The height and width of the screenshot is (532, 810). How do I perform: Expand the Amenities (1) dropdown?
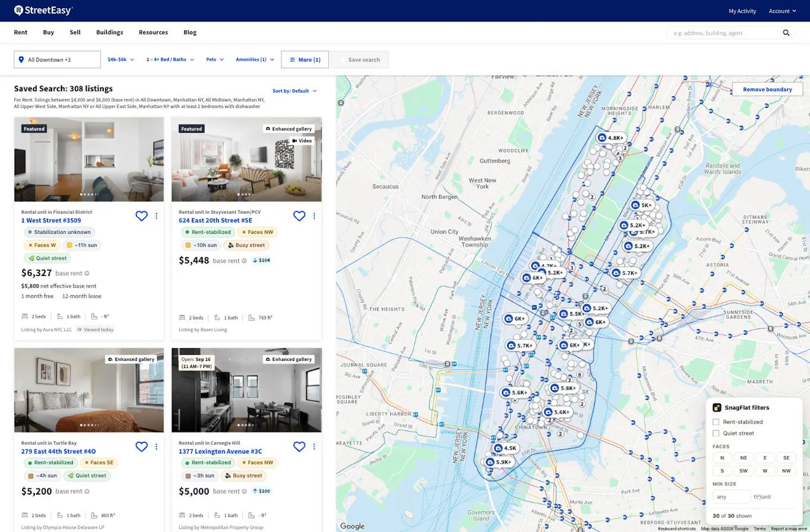[255, 60]
